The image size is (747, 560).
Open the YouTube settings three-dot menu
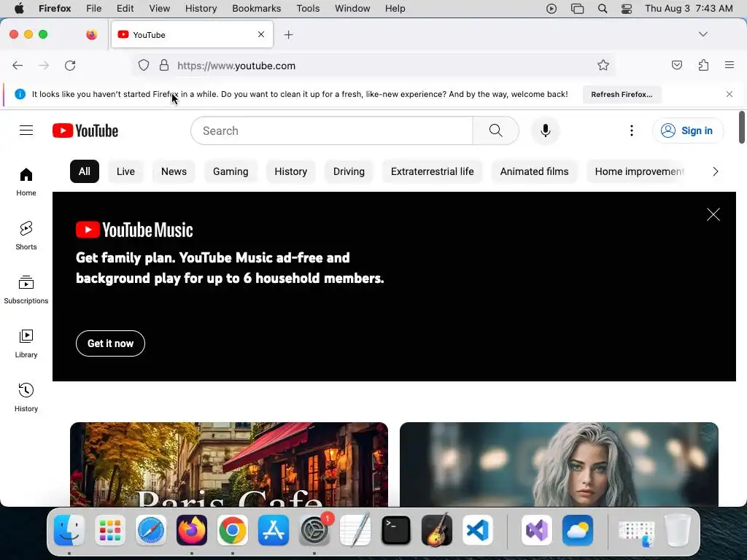(x=632, y=131)
